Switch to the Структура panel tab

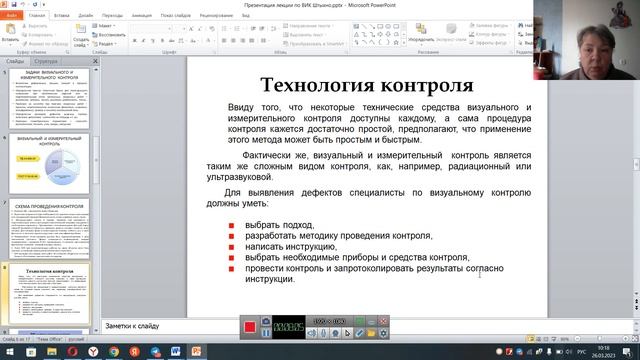point(46,61)
